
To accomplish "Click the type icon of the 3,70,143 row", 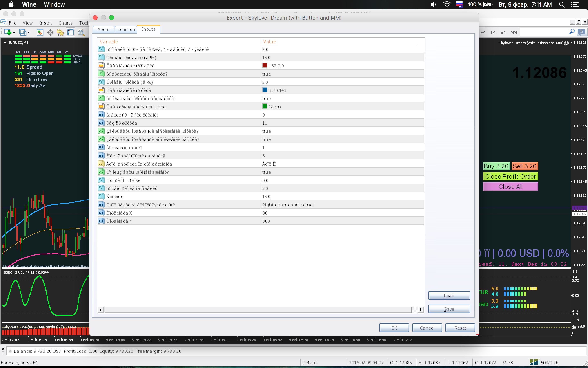I will [x=101, y=90].
